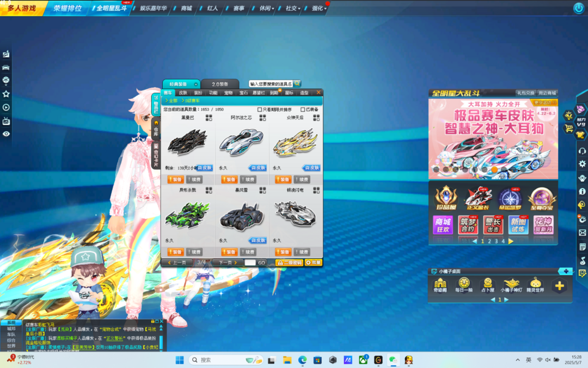
Task: Expand 强化 dropdown in top menu
Action: tap(325, 9)
